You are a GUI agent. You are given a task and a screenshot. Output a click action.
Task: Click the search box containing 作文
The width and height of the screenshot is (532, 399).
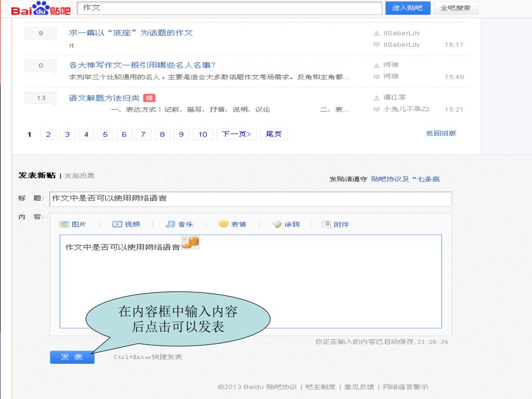coord(229,8)
